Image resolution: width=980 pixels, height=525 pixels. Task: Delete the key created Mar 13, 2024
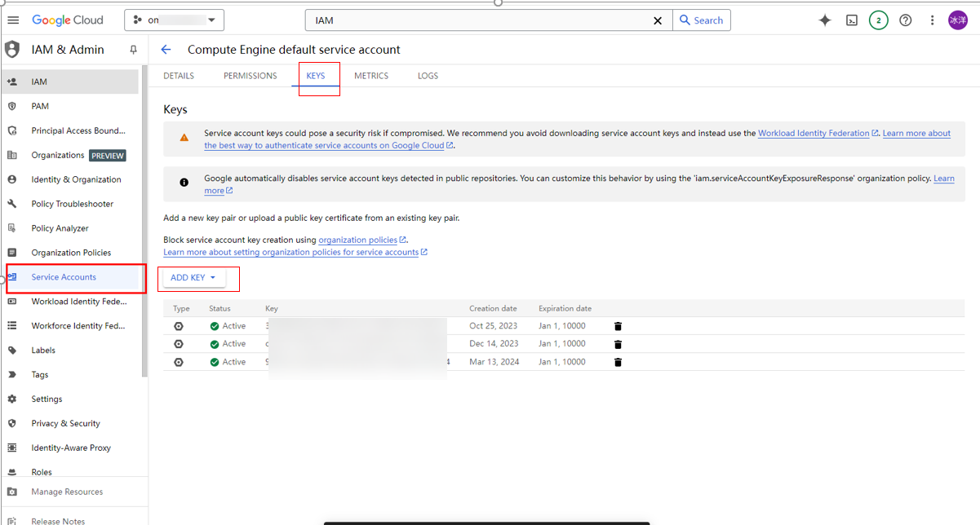pos(618,362)
